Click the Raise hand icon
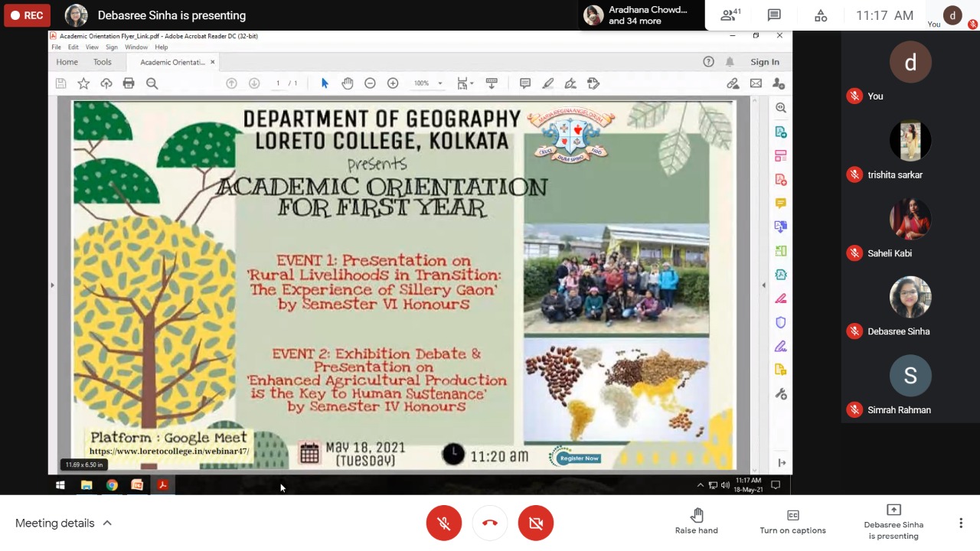Viewport: 980px width, 551px height. (x=696, y=515)
